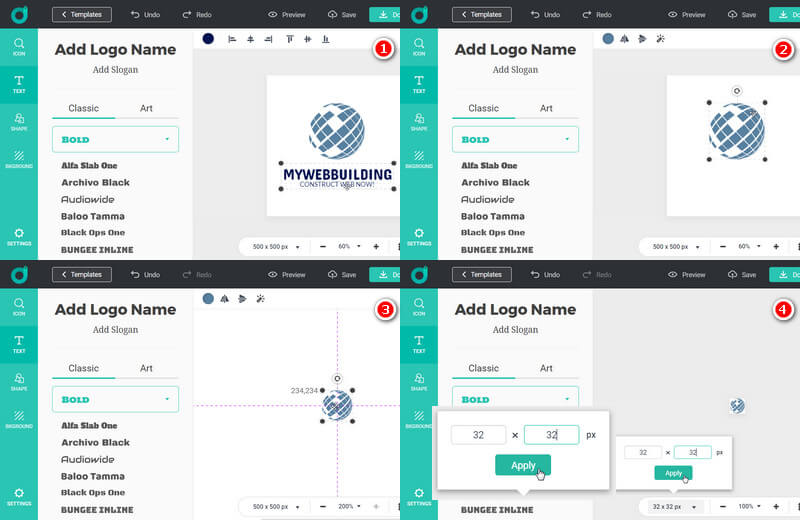Click flip horizontal icon in panel 2 toolbar

click(625, 39)
